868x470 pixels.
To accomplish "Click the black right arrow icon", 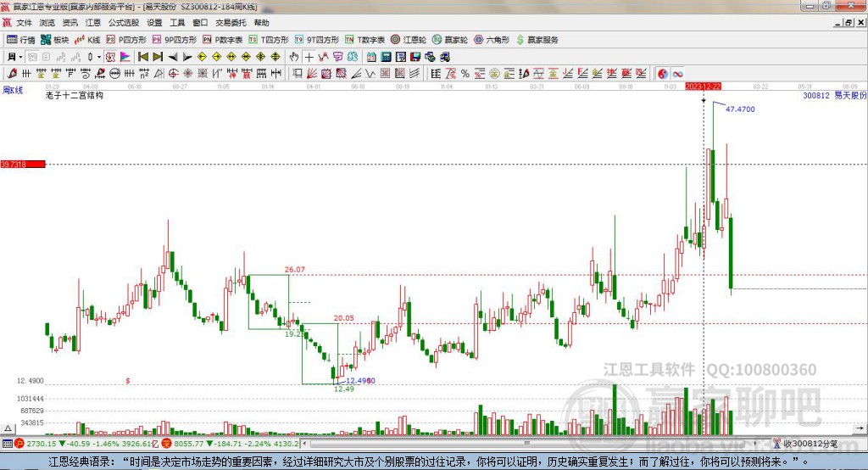I will pyautogui.click(x=187, y=57).
